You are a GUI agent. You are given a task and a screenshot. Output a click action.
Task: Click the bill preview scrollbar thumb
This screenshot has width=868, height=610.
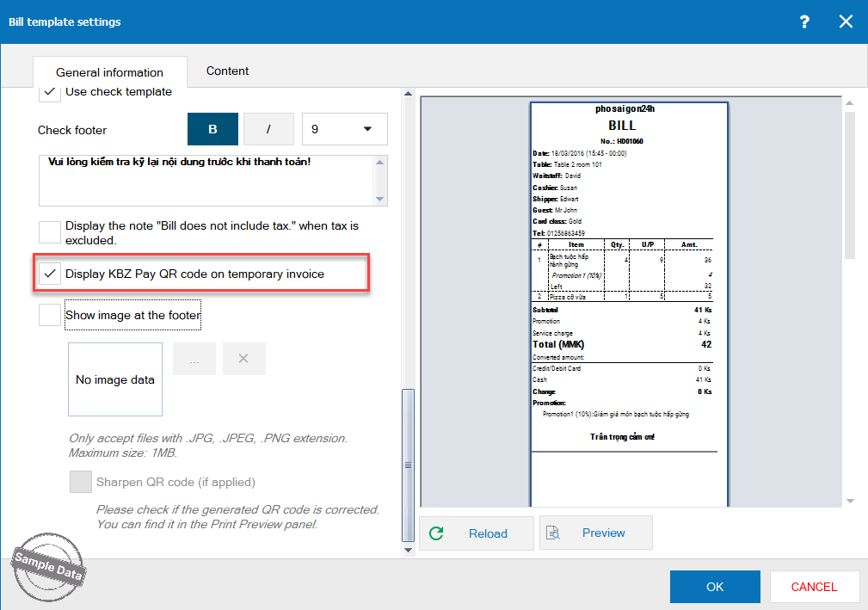pyautogui.click(x=850, y=185)
